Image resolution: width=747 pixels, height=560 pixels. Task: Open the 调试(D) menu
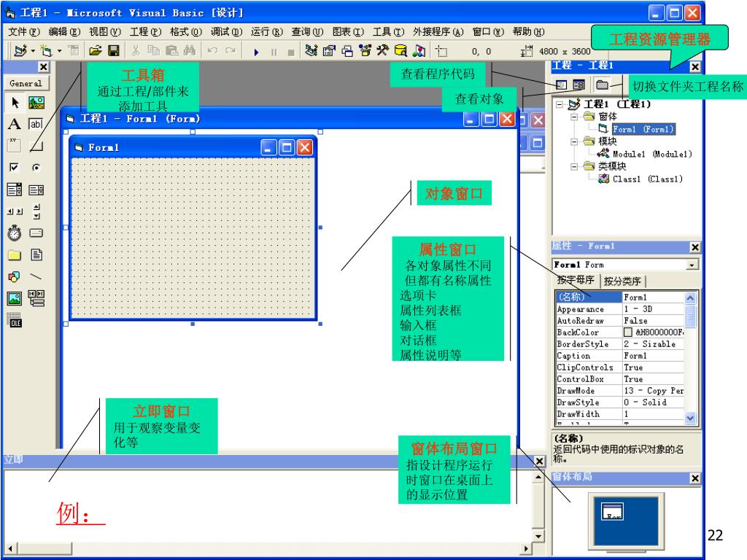226,32
